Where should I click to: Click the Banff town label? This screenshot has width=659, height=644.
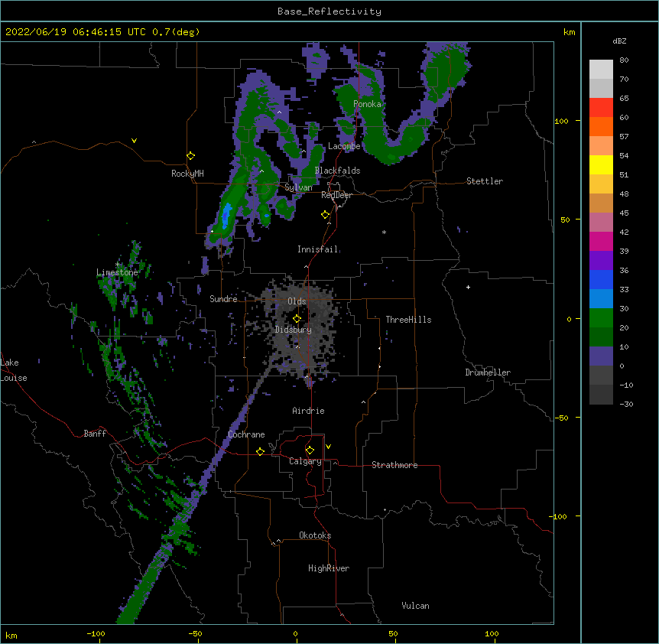click(95, 434)
